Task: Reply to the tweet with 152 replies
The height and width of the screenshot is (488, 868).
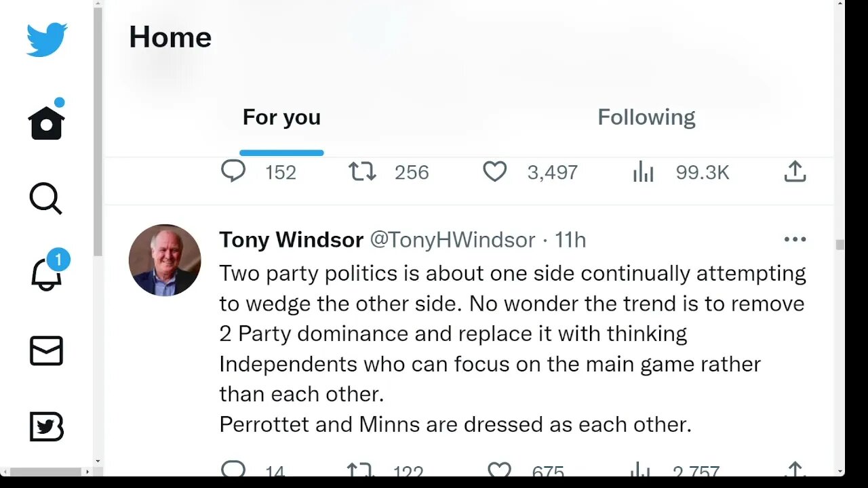Action: pos(233,171)
